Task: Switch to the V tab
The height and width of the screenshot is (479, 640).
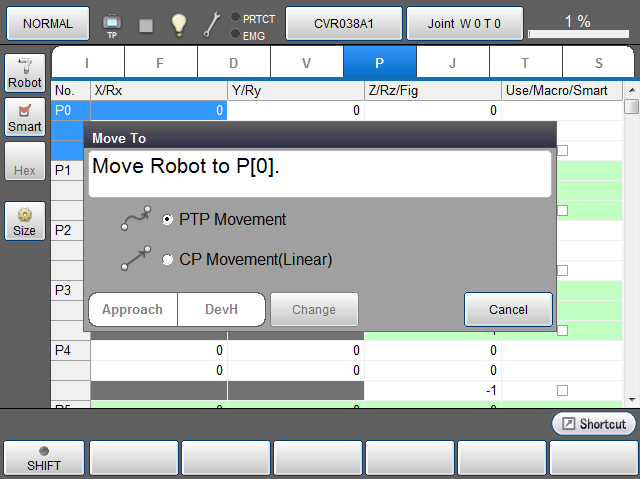Action: (x=306, y=63)
